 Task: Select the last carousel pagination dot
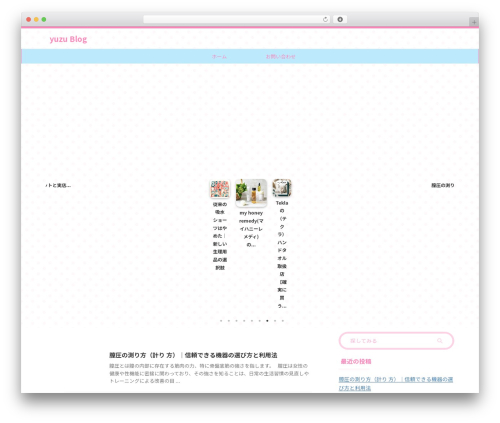pos(283,321)
